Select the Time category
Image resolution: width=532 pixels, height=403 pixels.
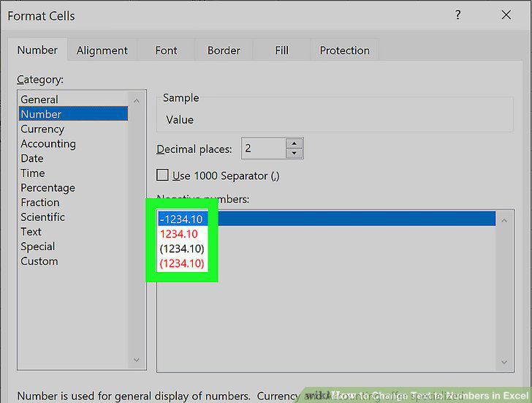click(x=73, y=173)
